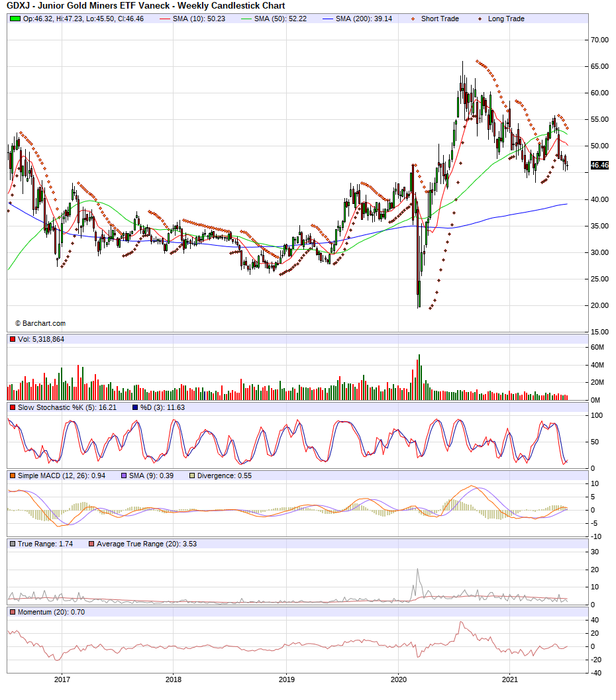
Task: Click the Average True Range legend swatch
Action: click(x=91, y=544)
